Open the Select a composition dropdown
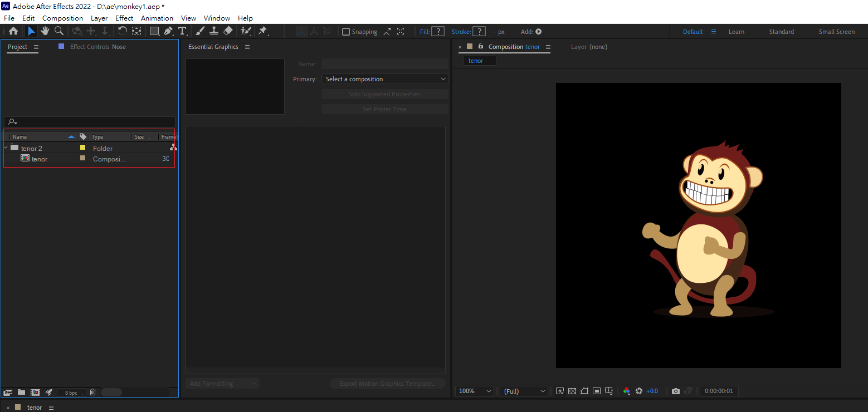The width and height of the screenshot is (868, 412). (x=384, y=79)
